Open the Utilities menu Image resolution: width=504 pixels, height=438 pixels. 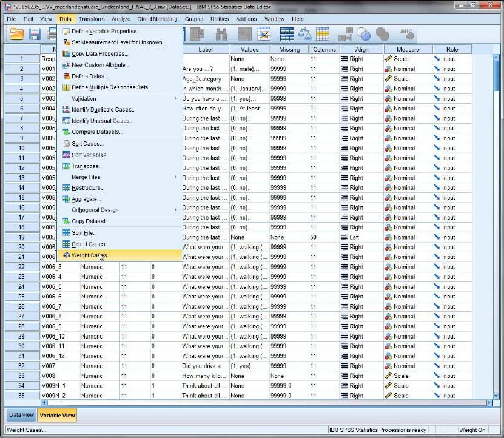pyautogui.click(x=220, y=19)
